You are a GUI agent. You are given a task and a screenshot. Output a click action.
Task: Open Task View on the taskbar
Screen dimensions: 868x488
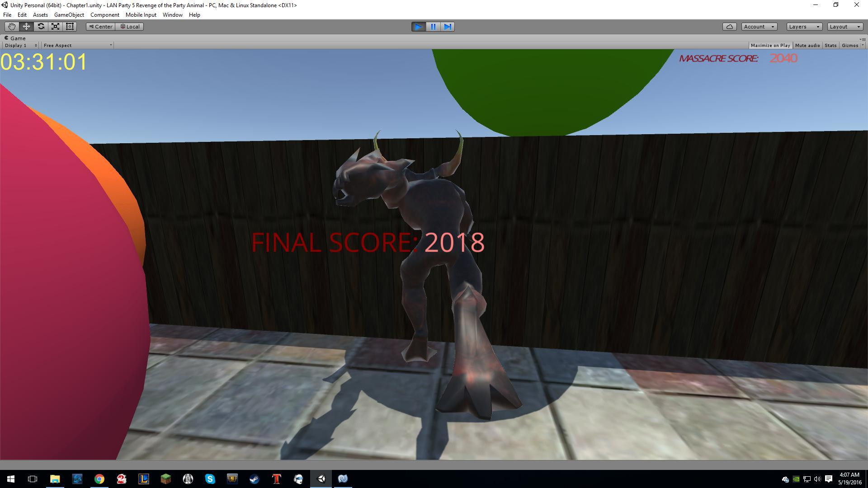(x=33, y=479)
